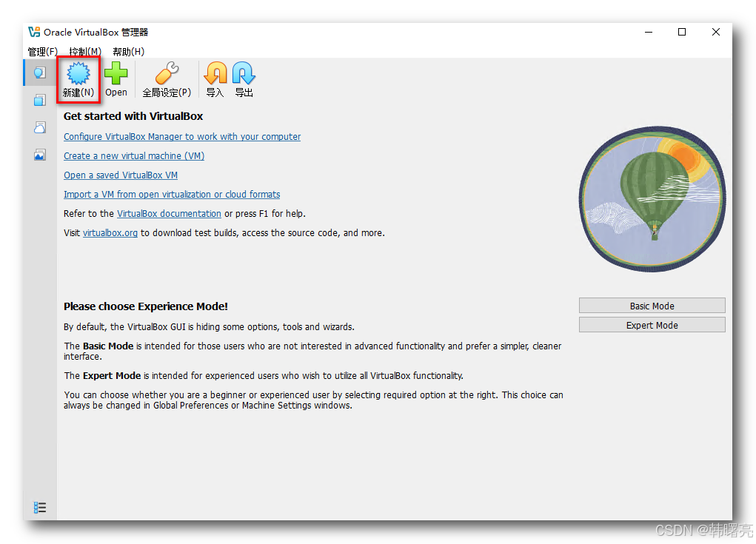Click Import a VM from open virtualization link

click(172, 195)
